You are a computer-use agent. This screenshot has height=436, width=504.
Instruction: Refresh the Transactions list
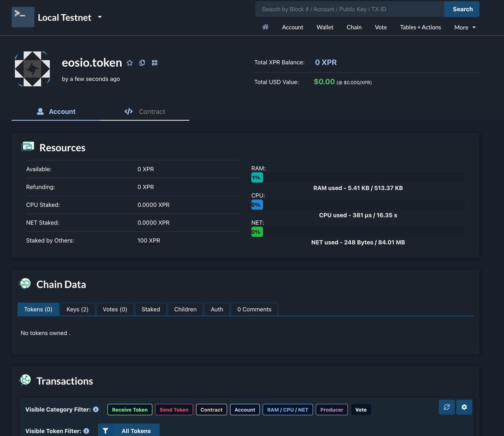click(x=446, y=407)
